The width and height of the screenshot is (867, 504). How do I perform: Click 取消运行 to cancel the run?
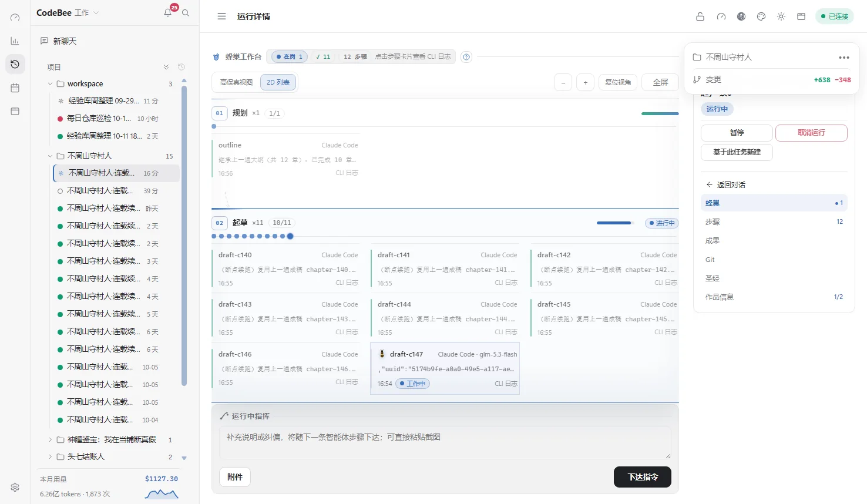[811, 133]
